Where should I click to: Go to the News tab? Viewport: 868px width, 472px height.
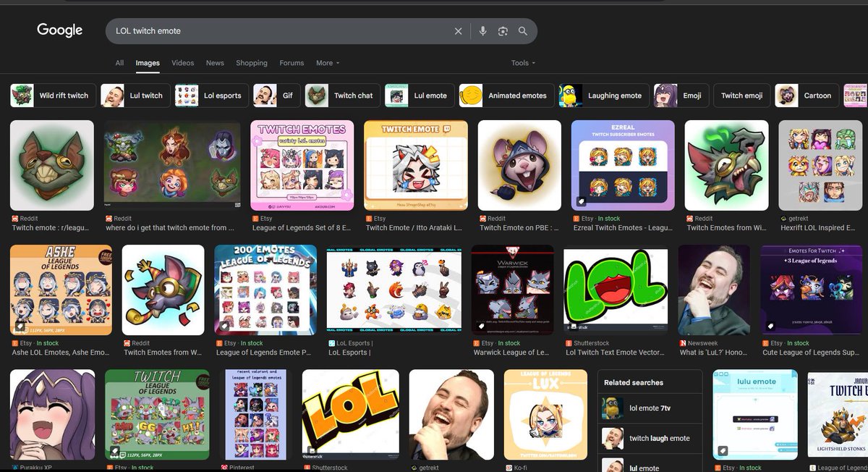[215, 63]
